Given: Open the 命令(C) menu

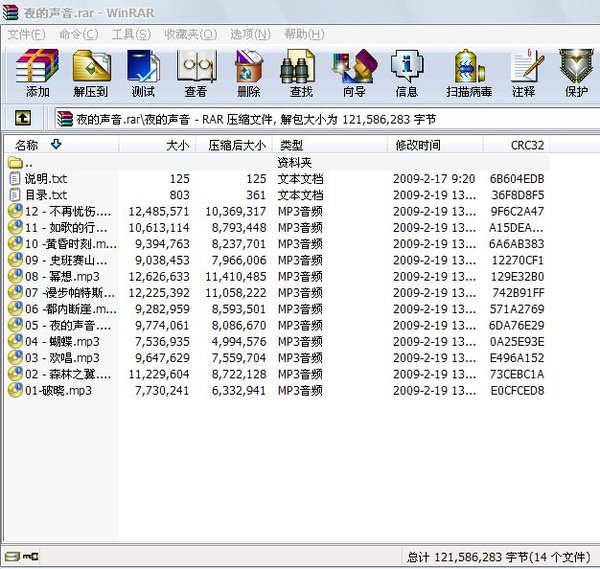Looking at the screenshot, I should (78, 34).
